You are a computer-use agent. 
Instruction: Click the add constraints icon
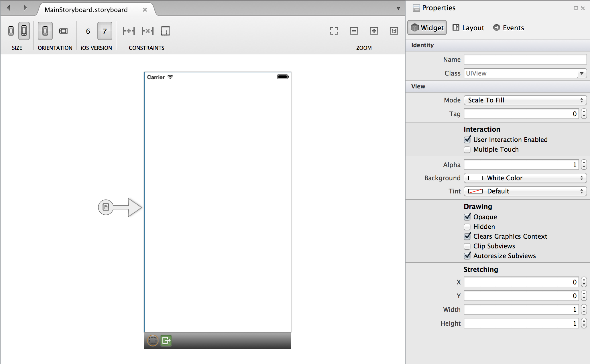click(129, 31)
